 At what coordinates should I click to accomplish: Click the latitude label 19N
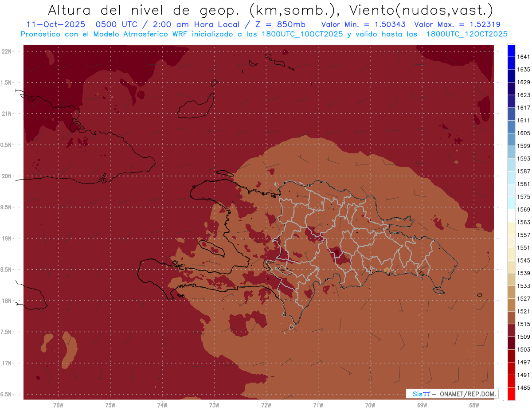click(x=7, y=239)
